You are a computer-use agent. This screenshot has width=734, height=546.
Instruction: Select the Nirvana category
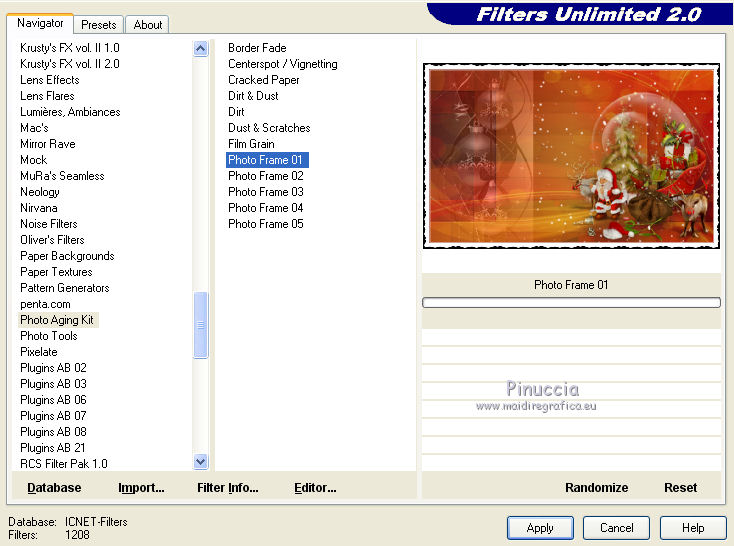pyautogui.click(x=39, y=207)
